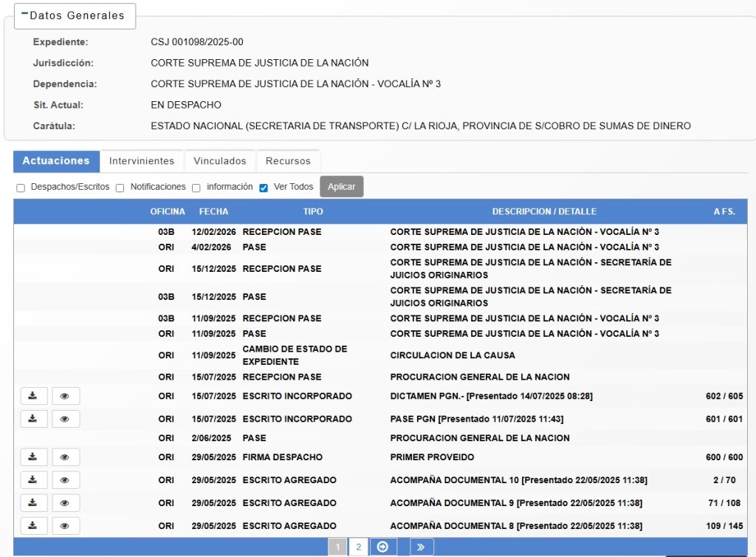
Task: Click EN DESPACHO status text
Action: point(186,105)
